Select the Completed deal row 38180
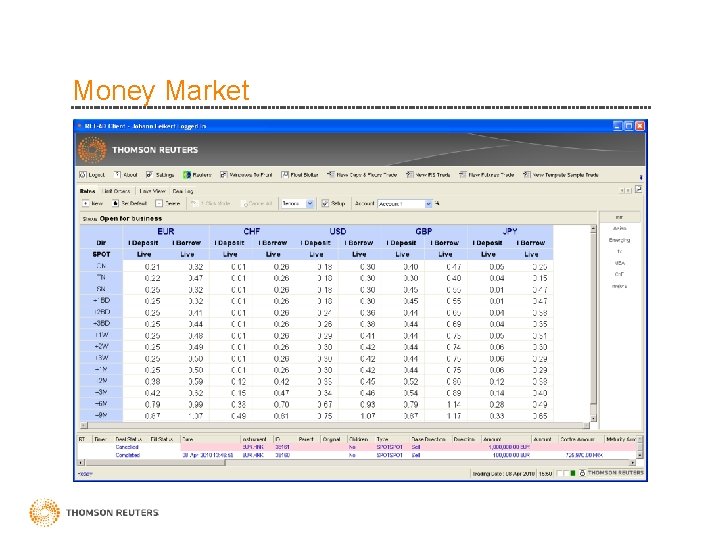Viewport: 720px width, 540px height. click(358, 455)
